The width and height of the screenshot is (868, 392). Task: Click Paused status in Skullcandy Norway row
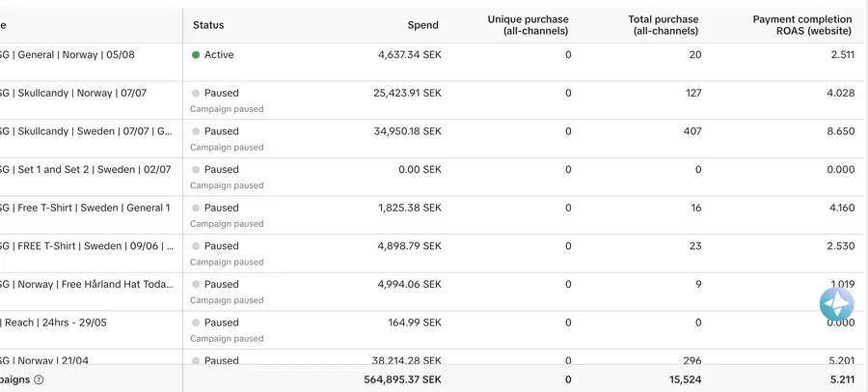[x=222, y=93]
